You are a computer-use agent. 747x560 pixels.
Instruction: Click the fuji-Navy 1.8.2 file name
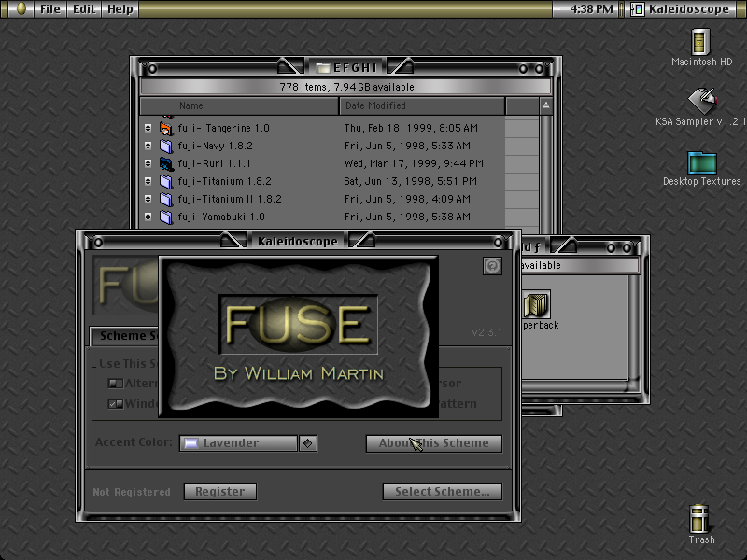pyautogui.click(x=216, y=146)
